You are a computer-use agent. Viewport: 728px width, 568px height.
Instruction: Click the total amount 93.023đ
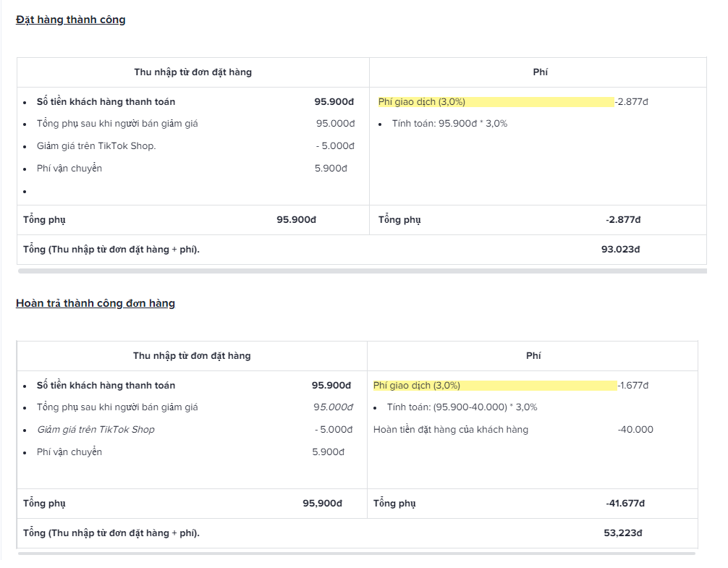pos(620,249)
